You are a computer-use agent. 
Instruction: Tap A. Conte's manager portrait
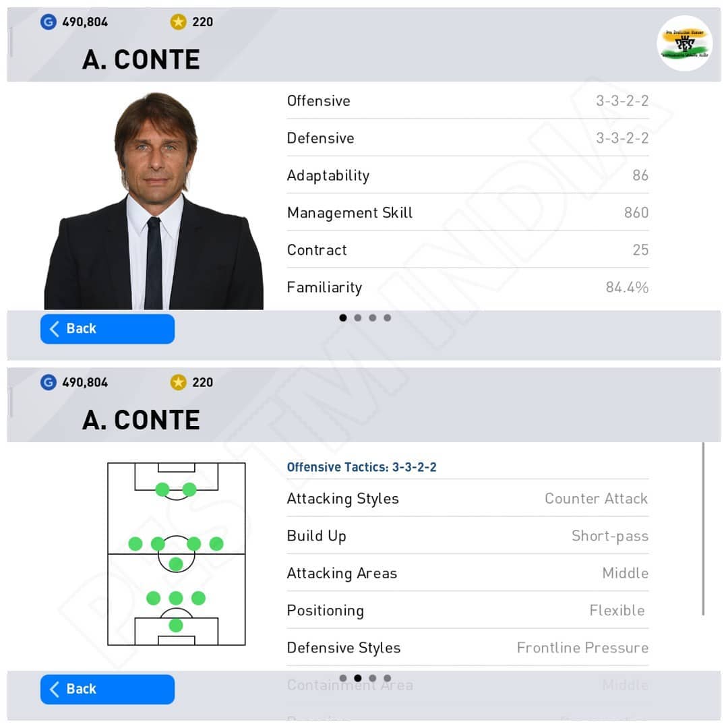[x=154, y=201]
